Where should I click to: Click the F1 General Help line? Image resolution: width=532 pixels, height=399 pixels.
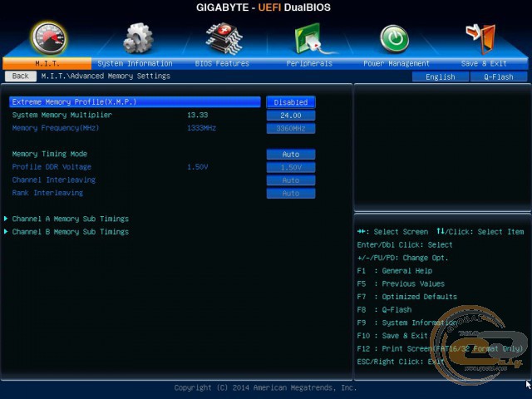click(395, 271)
